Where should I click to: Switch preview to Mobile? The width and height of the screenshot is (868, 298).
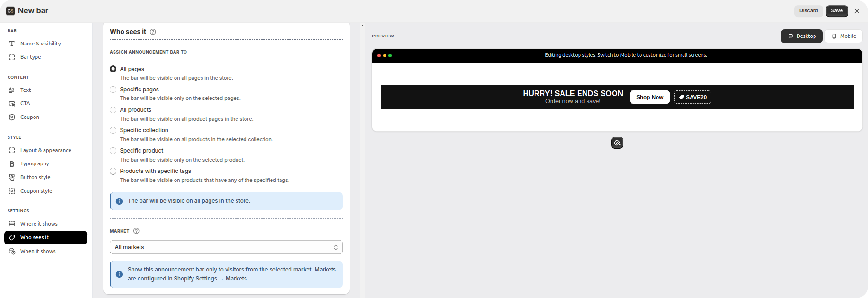[x=844, y=36]
